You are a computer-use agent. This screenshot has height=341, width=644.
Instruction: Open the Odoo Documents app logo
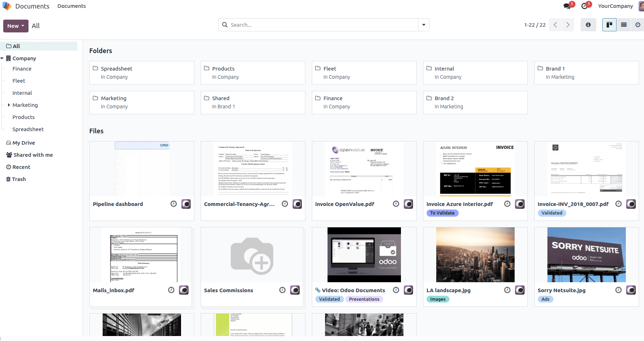(7, 6)
